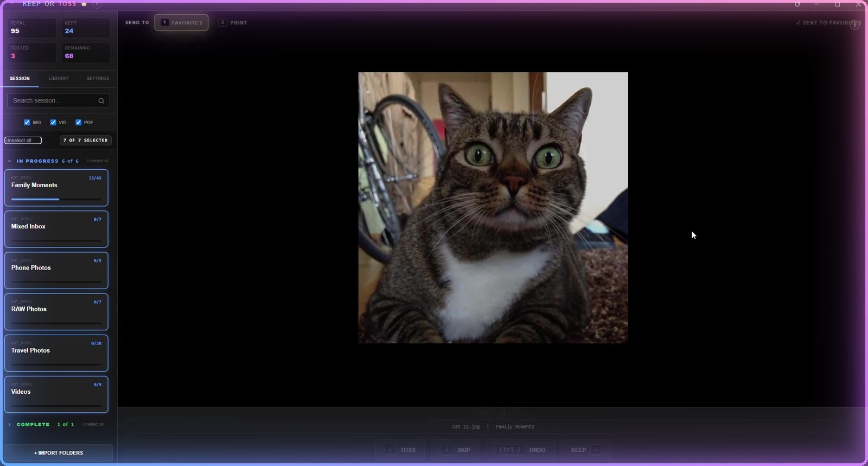Click the number 1 badge on Favorites
The width and height of the screenshot is (868, 466).
tap(164, 22)
